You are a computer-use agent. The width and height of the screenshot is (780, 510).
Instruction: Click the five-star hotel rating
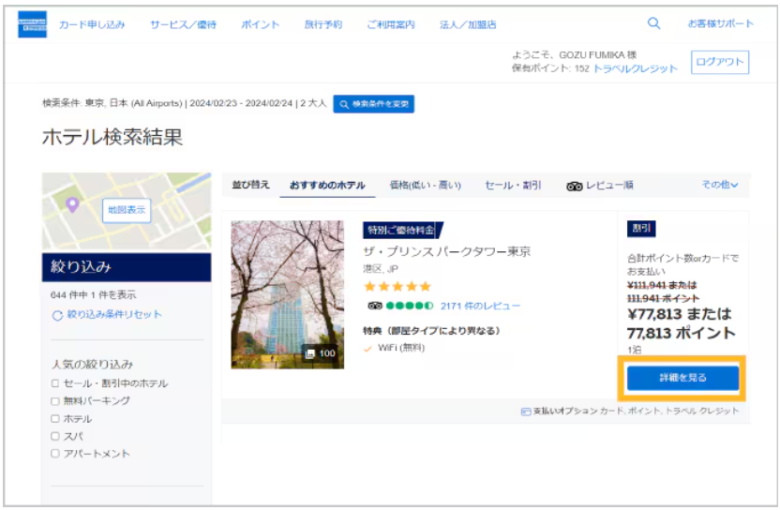point(397,287)
